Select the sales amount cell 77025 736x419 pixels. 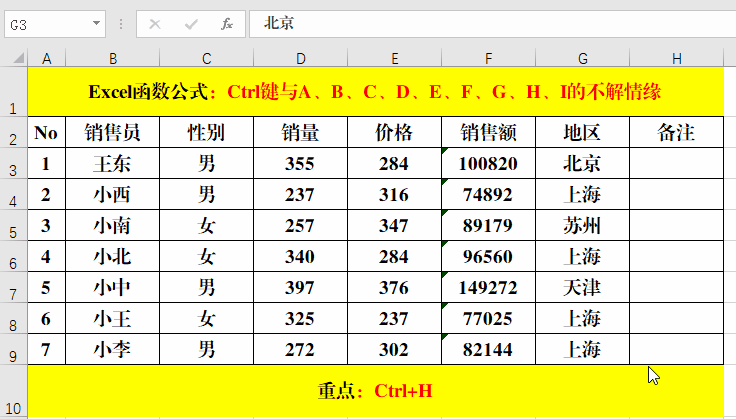pos(489,318)
